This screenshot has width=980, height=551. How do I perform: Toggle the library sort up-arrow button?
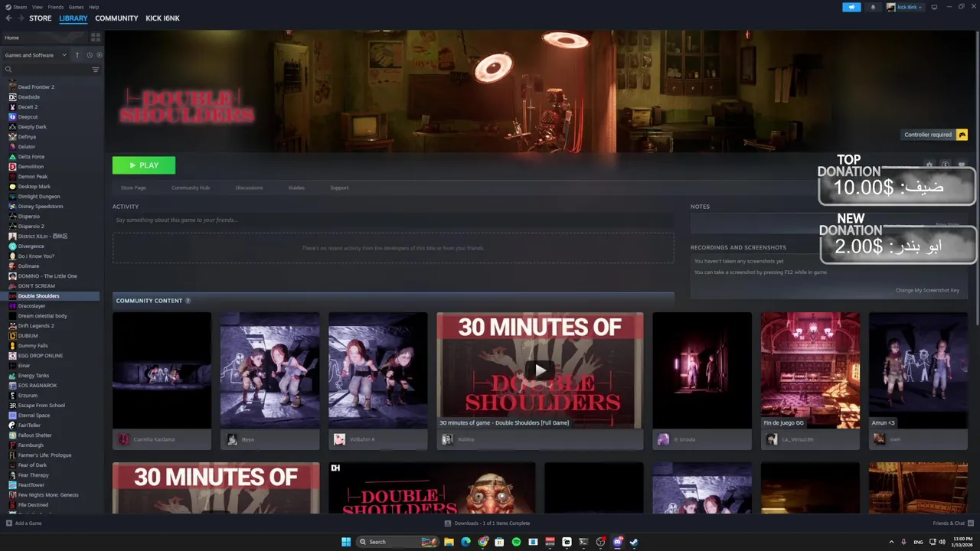[77, 55]
